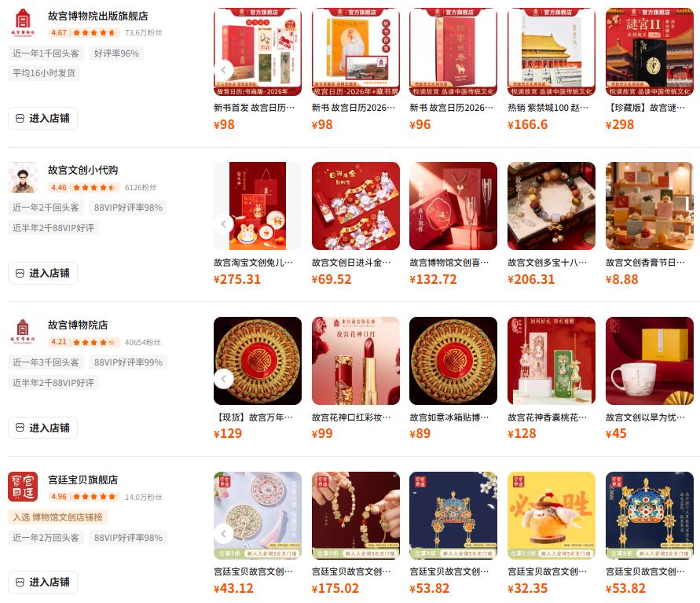View the ¥298 珍藏版 故宫谜 book thumbnail

coord(650,52)
